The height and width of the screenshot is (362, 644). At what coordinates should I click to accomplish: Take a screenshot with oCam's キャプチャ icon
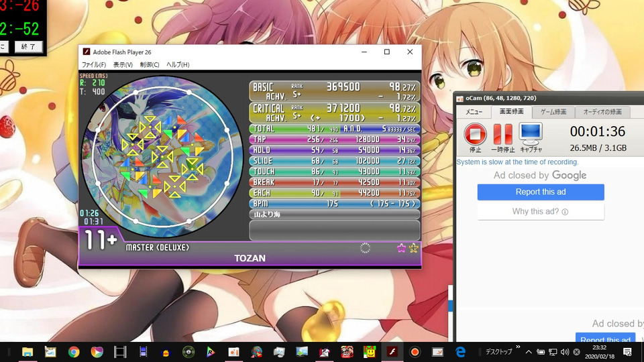point(531,134)
